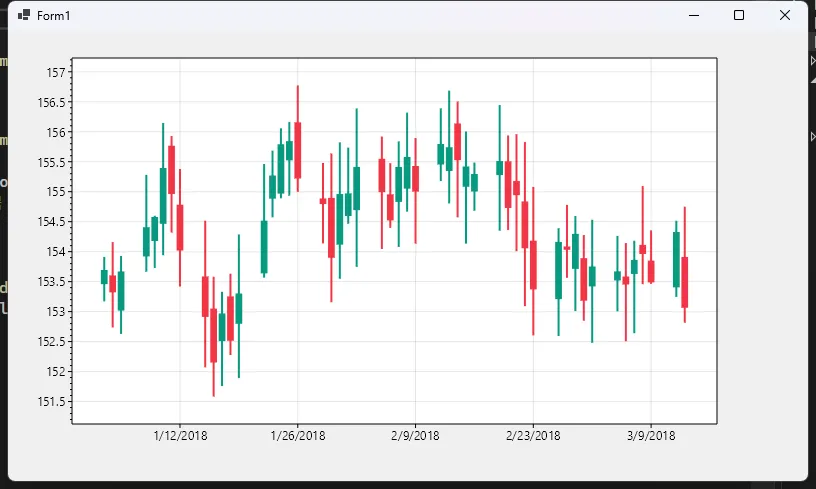Click the 2/23/2018 date label
This screenshot has width=816, height=489.
coord(533,435)
